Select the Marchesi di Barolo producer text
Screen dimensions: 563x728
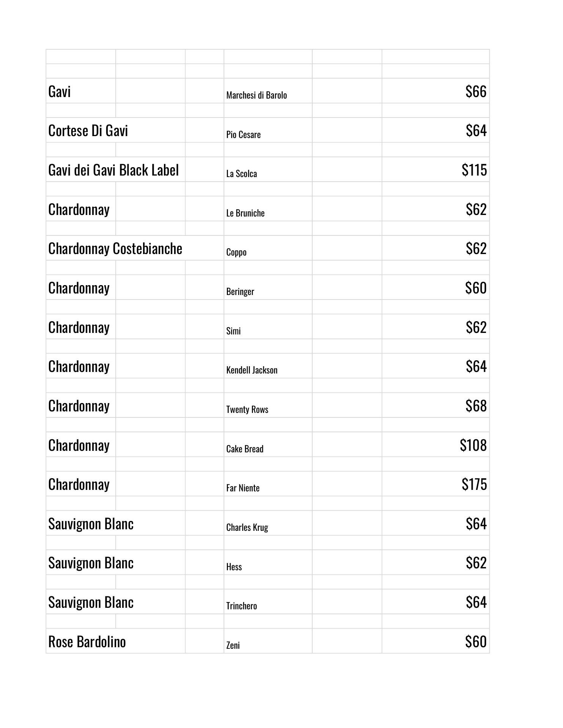pos(256,95)
